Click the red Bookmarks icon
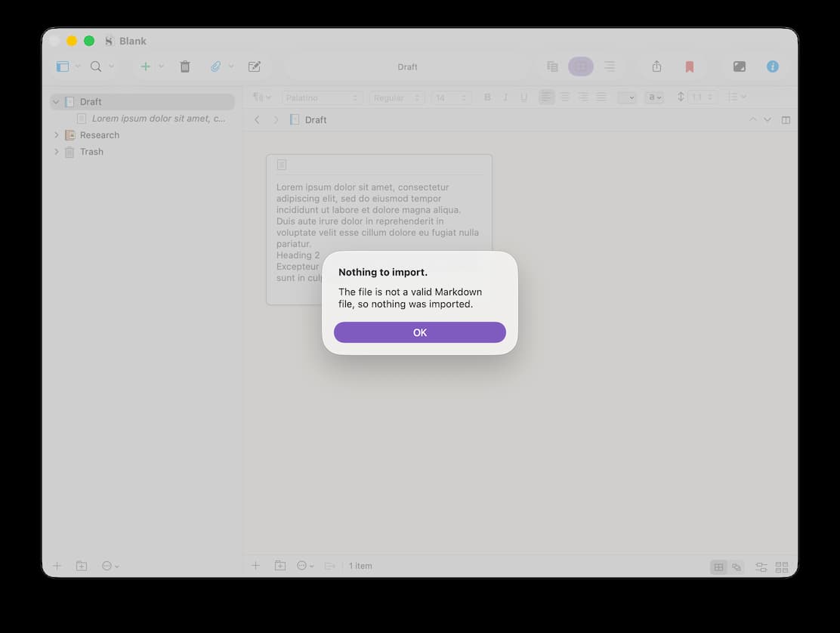Viewport: 840px width, 633px height. [689, 66]
